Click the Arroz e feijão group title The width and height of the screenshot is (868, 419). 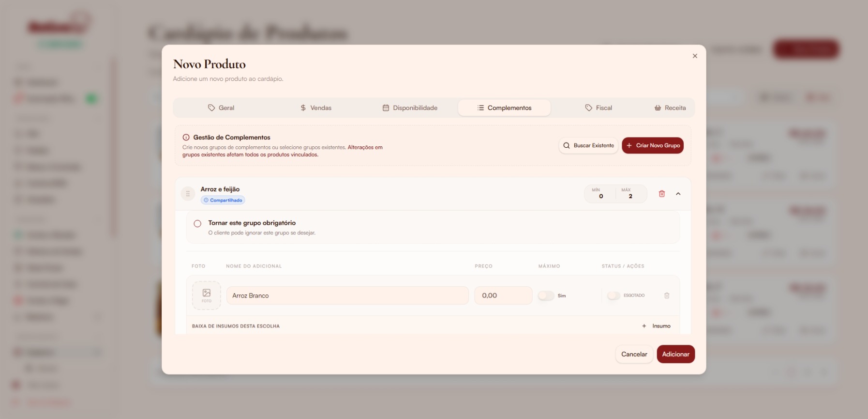pos(220,189)
